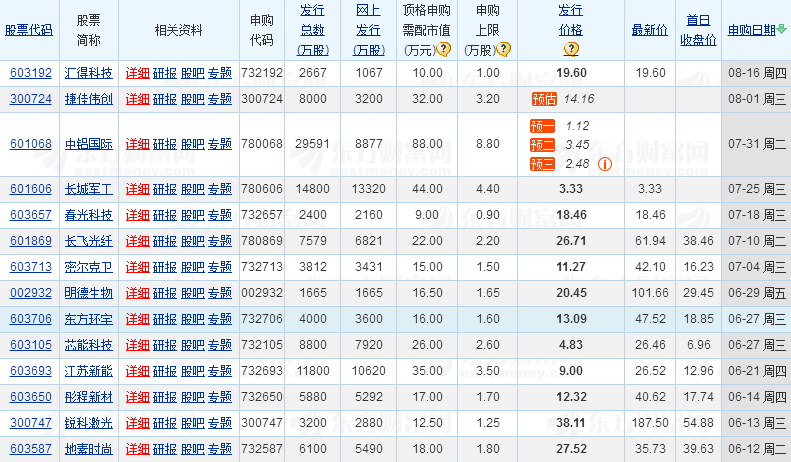Open 明德生物 stock name link
Screen dimensions: 791x462
89,293
